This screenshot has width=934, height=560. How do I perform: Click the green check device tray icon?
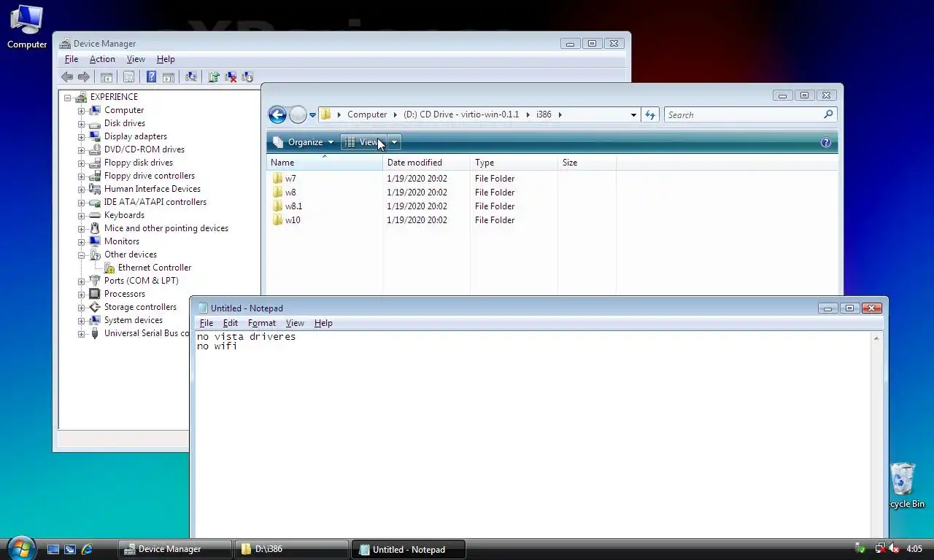(x=860, y=549)
